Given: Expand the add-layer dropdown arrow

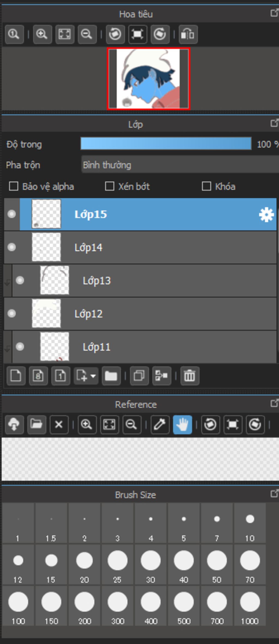Looking at the screenshot, I should [93, 376].
